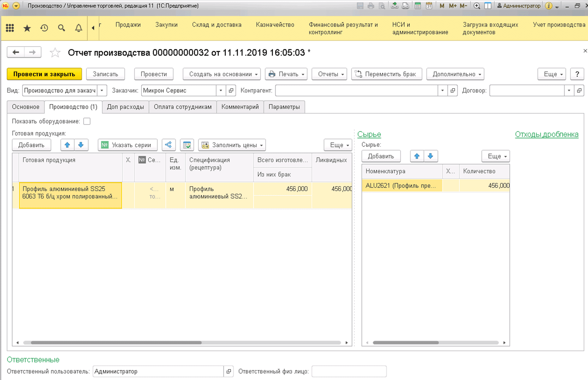The width and height of the screenshot is (588, 380).
Task: Expand Контрагент dropdown list
Action: coord(442,91)
